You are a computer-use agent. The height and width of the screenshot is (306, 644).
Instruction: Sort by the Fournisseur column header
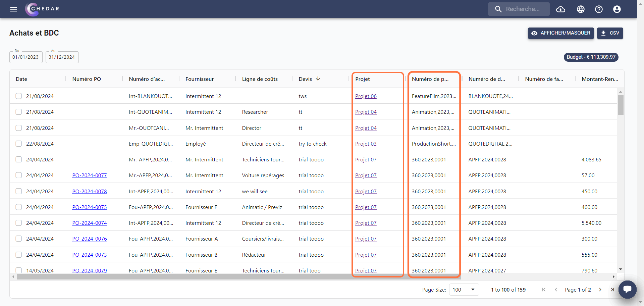200,79
